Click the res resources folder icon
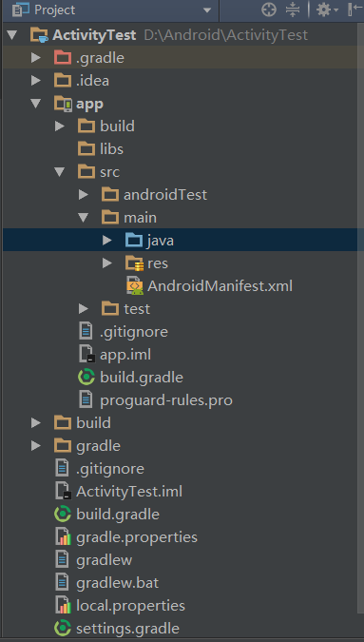Screen dimensions: 364x642 coord(134,263)
